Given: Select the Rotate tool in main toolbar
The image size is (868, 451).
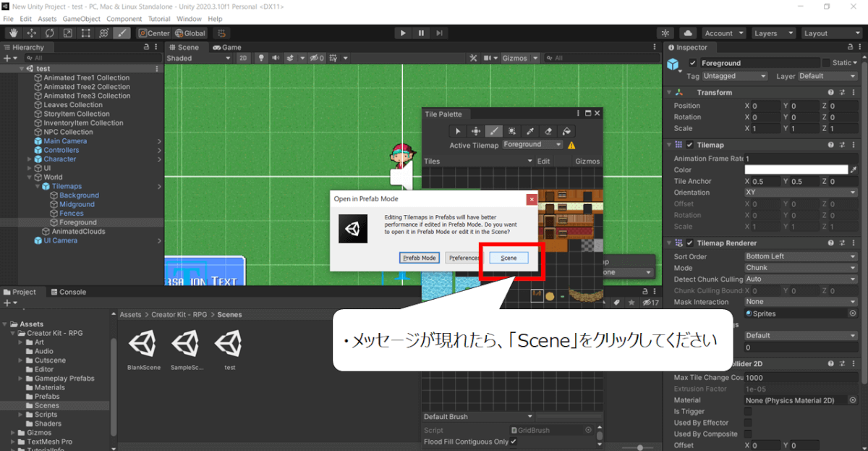Looking at the screenshot, I should coord(50,33).
